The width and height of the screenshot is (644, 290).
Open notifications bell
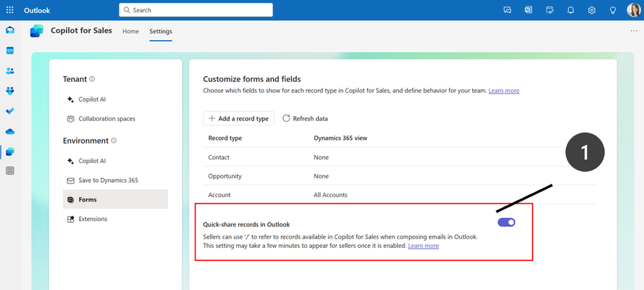pos(571,10)
